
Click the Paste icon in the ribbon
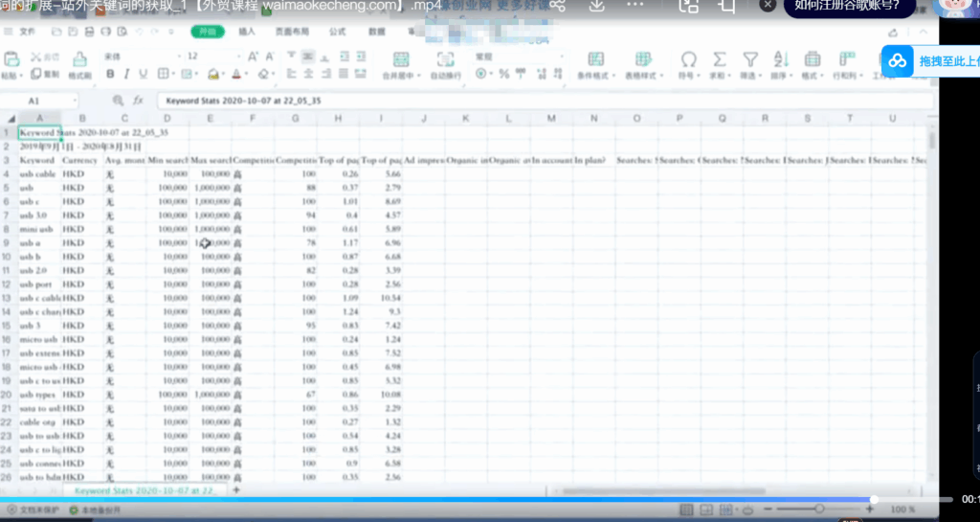tap(9, 59)
